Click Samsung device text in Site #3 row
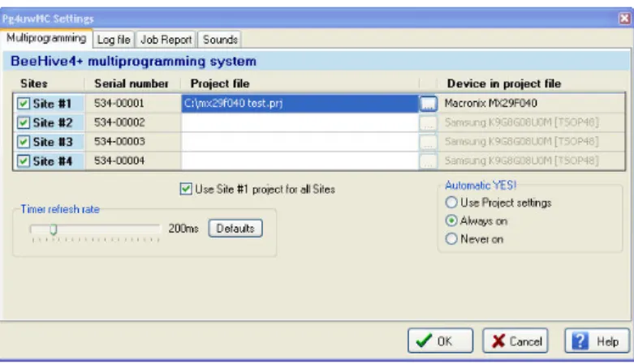 (x=522, y=141)
